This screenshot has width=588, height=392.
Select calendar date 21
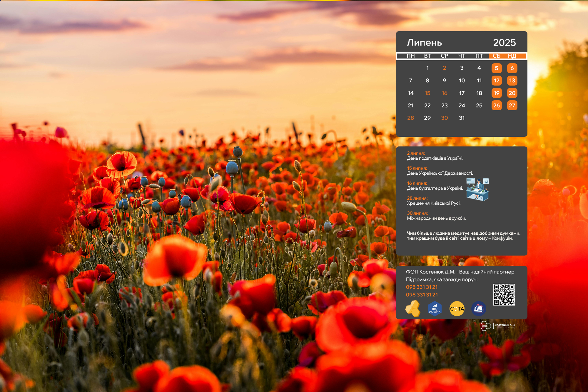click(x=411, y=106)
